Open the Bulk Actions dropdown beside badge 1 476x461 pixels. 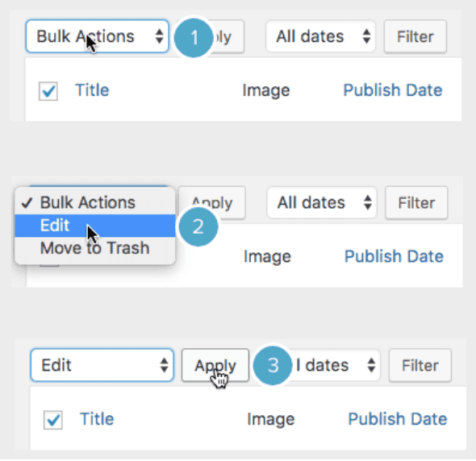click(x=98, y=36)
